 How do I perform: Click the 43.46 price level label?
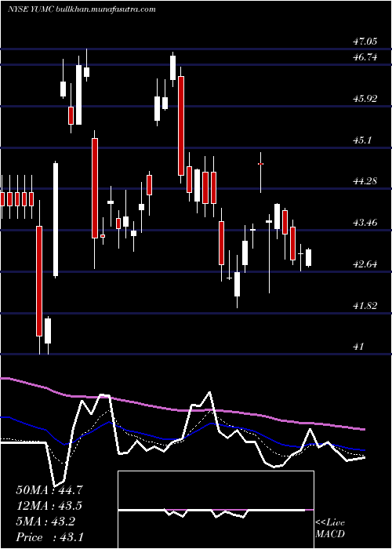click(x=365, y=222)
